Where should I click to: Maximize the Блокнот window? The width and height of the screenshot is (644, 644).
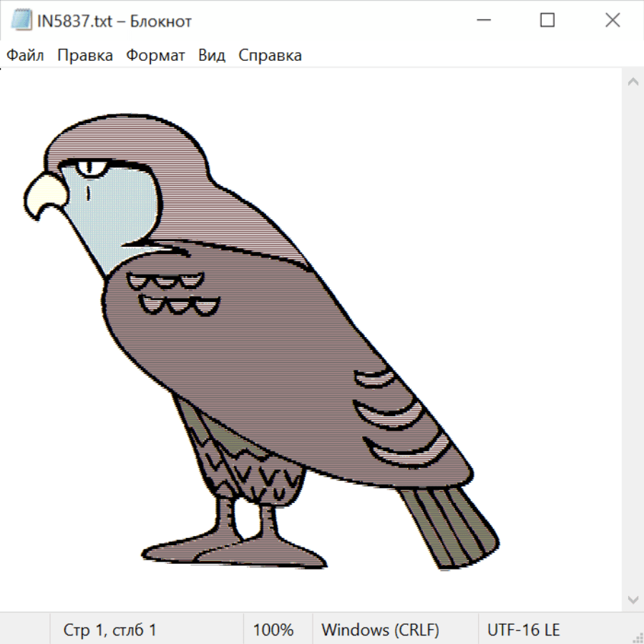click(547, 21)
